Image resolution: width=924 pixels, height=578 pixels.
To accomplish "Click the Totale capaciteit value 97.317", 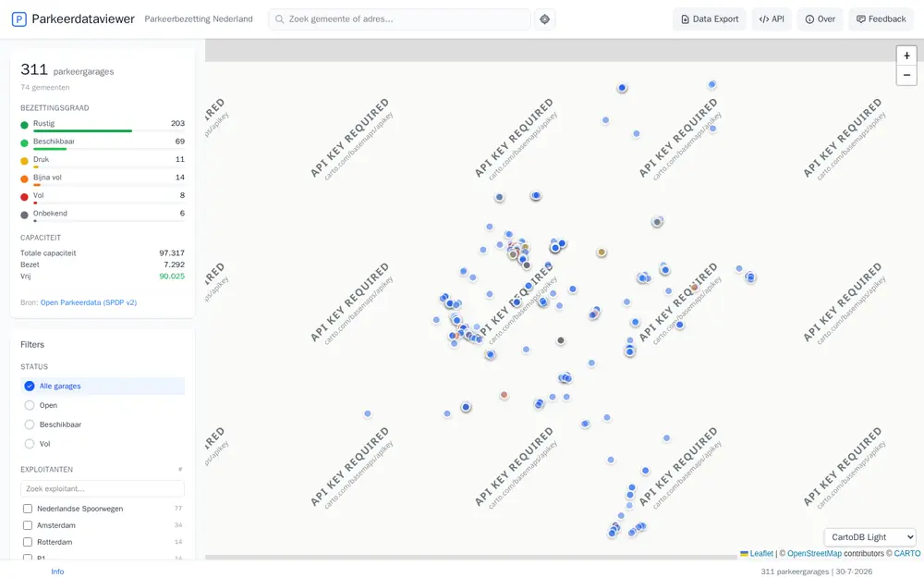I will pos(172,253).
